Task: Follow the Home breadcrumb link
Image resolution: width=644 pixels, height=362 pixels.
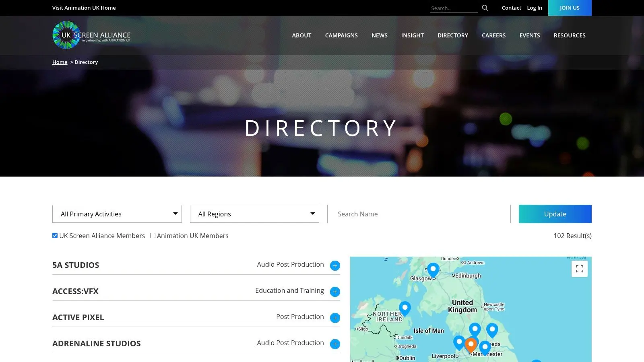Action: (60, 62)
